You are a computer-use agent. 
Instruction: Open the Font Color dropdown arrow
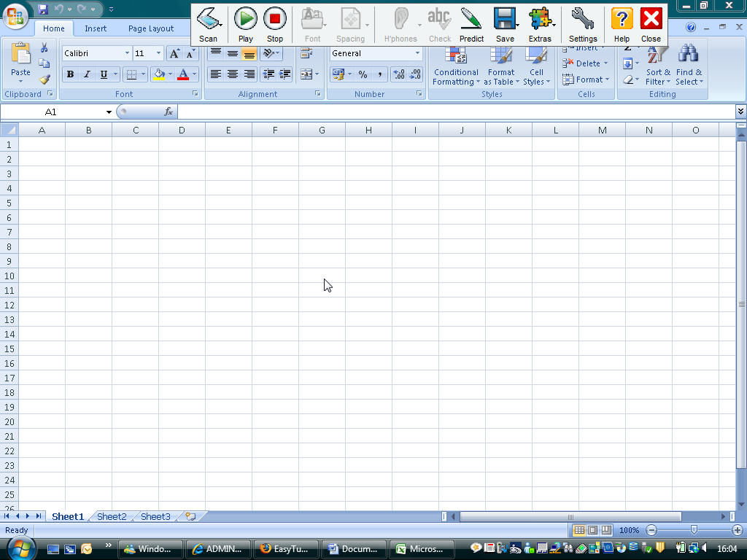tap(194, 74)
